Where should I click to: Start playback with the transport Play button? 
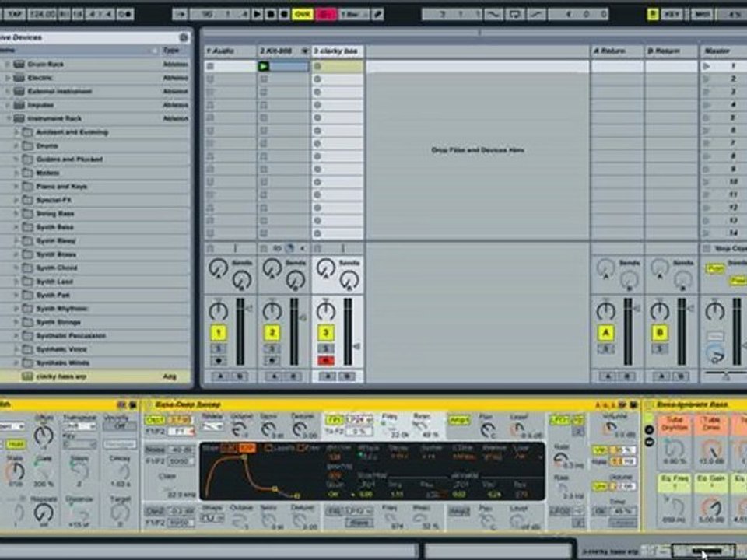tap(258, 14)
